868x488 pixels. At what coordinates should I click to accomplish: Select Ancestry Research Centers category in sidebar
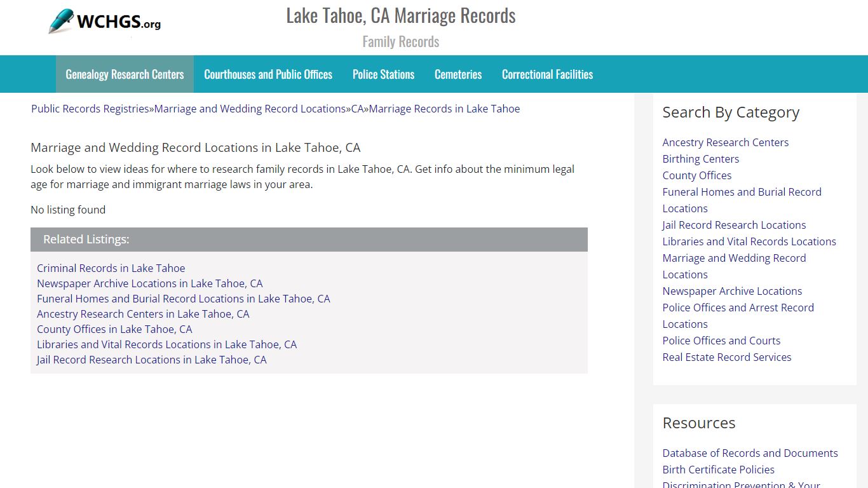pos(726,142)
